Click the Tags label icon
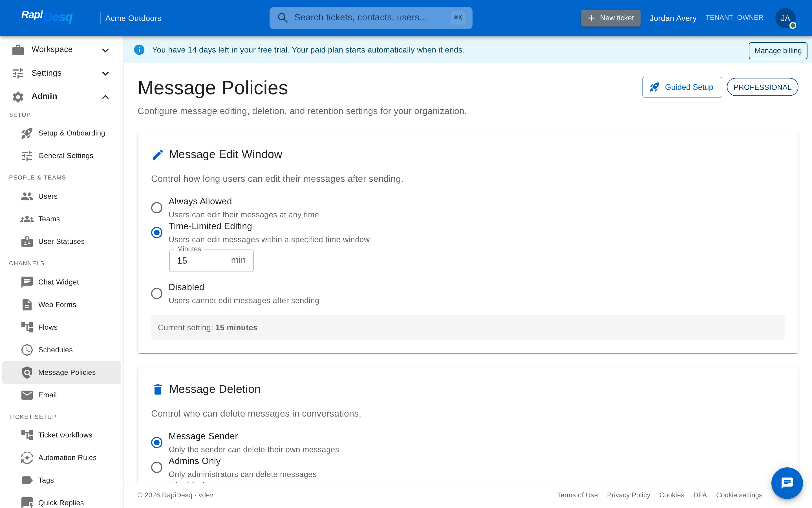Viewport: 812px width, 508px height. pos(27,480)
